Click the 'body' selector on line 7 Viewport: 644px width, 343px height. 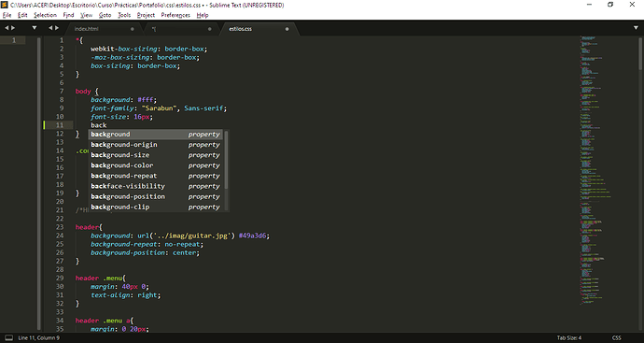pyautogui.click(x=83, y=92)
